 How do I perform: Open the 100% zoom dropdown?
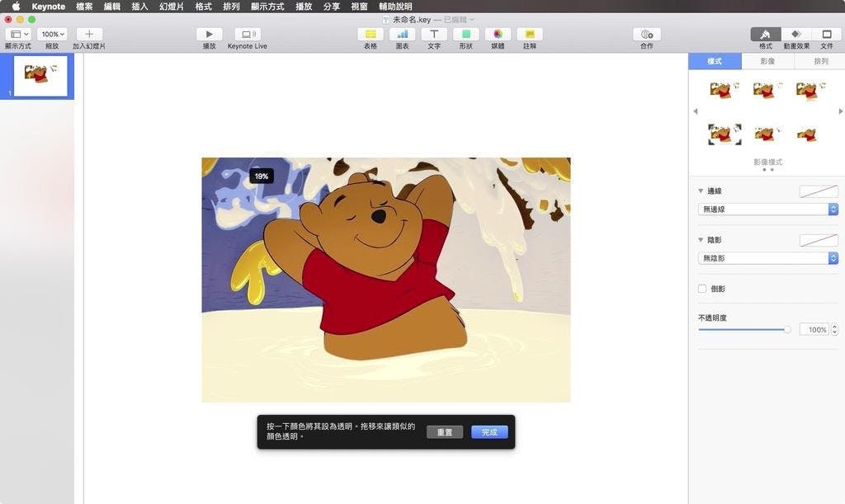52,34
